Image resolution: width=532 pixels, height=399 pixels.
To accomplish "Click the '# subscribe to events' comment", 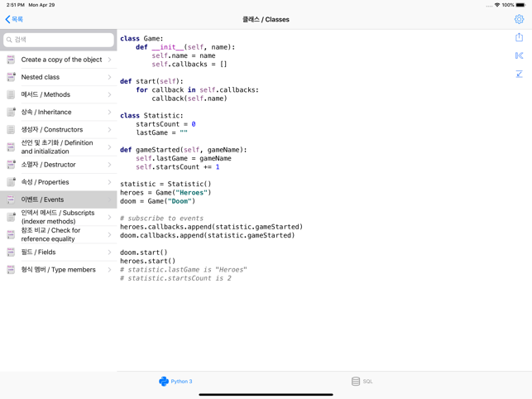I will click(162, 219).
